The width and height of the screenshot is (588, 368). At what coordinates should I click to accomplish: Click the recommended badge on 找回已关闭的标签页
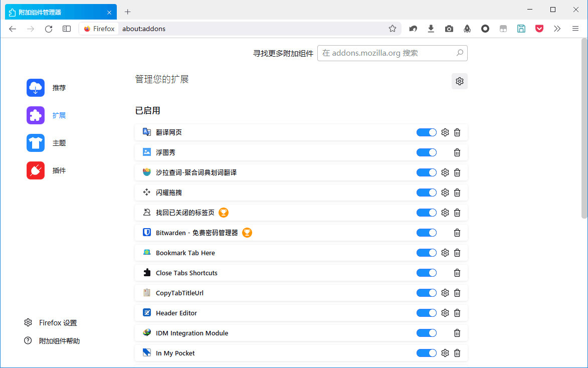(x=224, y=213)
